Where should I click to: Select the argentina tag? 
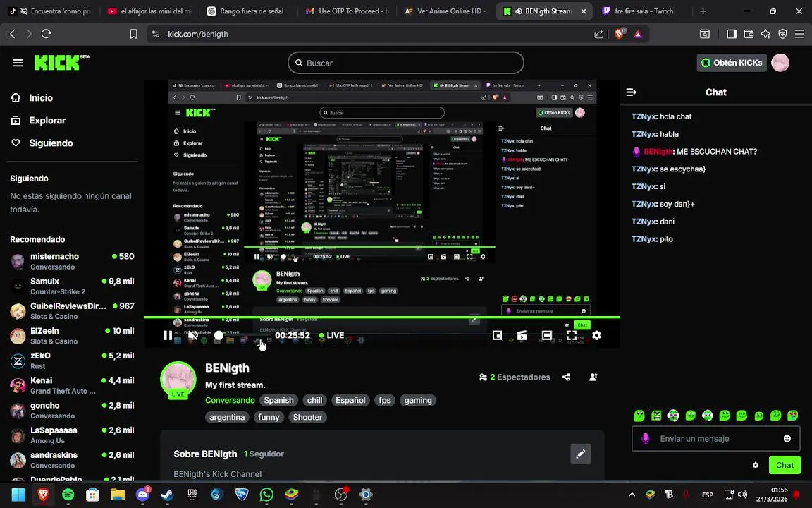pos(227,417)
